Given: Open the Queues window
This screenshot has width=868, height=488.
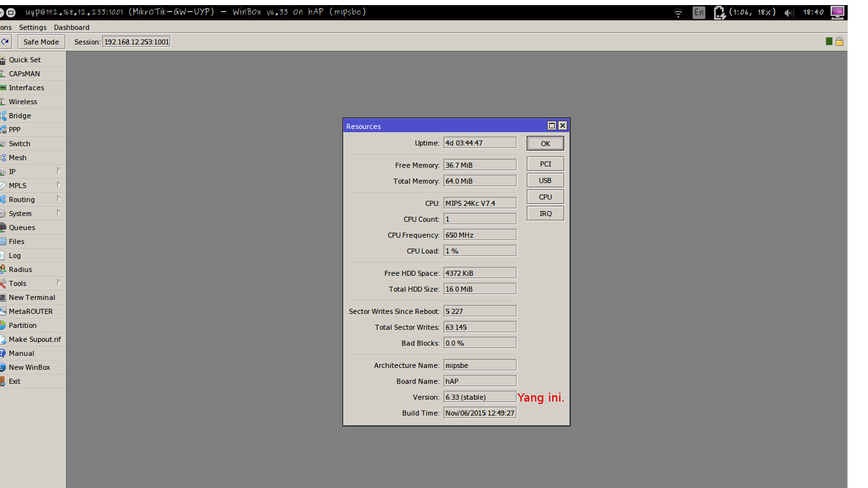Looking at the screenshot, I should pyautogui.click(x=32, y=227).
